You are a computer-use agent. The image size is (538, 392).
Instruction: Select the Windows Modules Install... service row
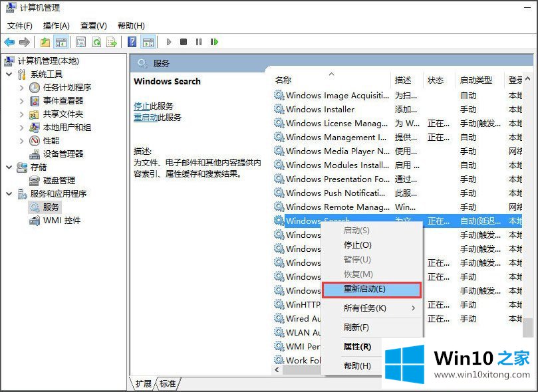(398, 165)
